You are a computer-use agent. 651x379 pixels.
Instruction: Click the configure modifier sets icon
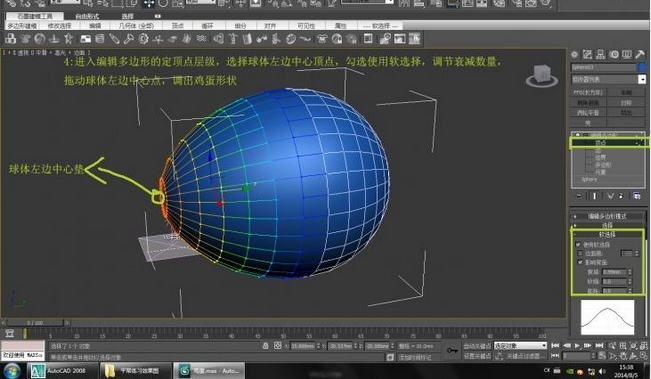(637, 196)
